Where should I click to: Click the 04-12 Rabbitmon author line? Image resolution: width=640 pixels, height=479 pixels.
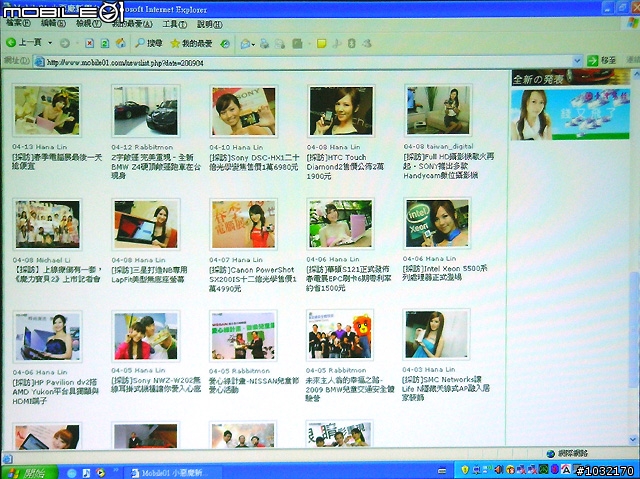[142, 147]
